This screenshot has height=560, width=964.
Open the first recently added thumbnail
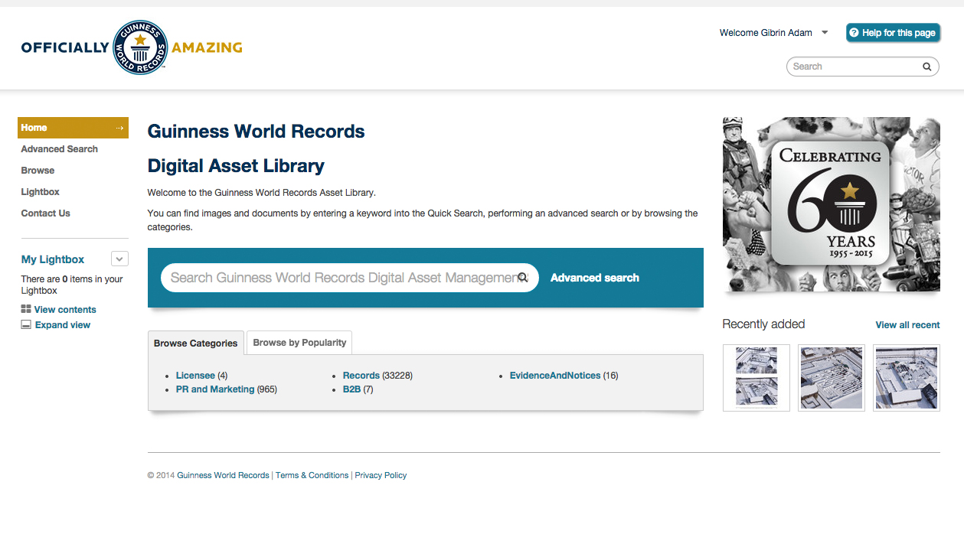point(756,378)
